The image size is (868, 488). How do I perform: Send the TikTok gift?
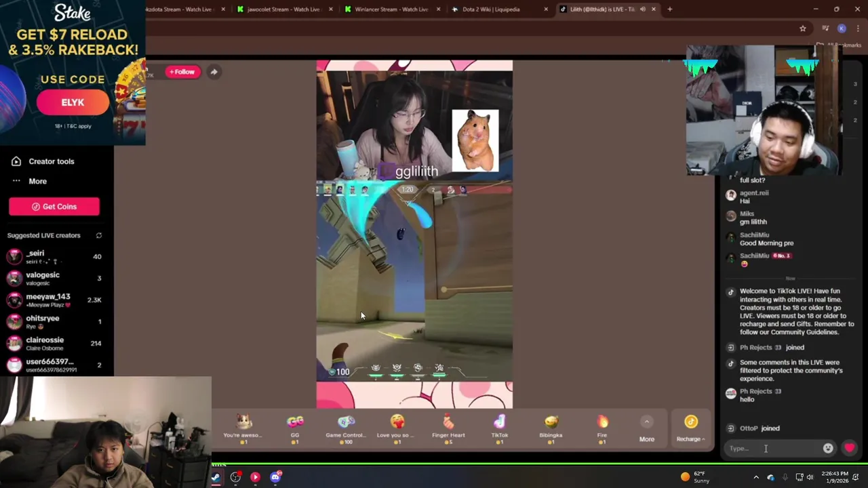click(500, 429)
